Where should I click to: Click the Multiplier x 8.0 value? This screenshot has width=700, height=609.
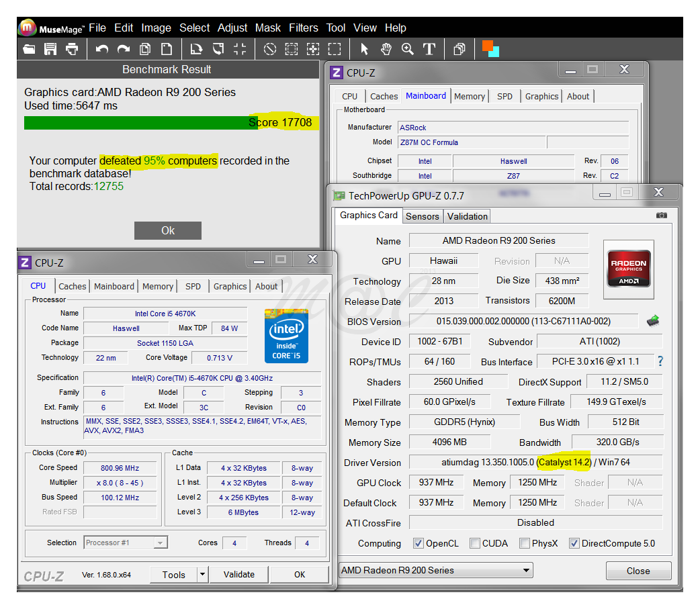[x=120, y=483]
